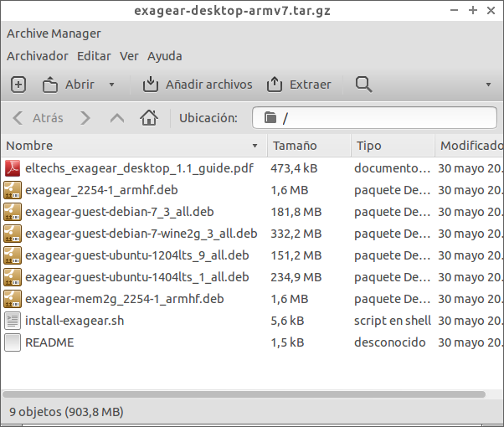The image size is (504, 427).
Task: Select exagear-guest-ubuntu-1404lts_1_all.deb
Action: click(137, 277)
